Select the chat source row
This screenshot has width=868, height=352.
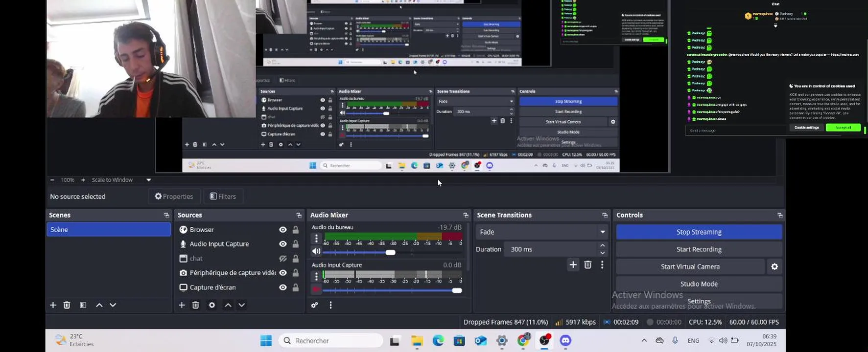(x=239, y=259)
